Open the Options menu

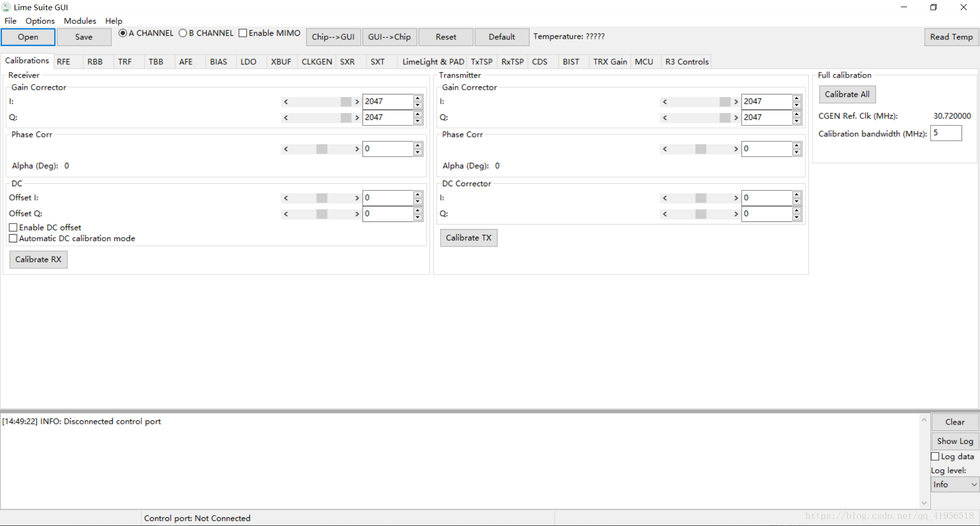click(x=40, y=21)
